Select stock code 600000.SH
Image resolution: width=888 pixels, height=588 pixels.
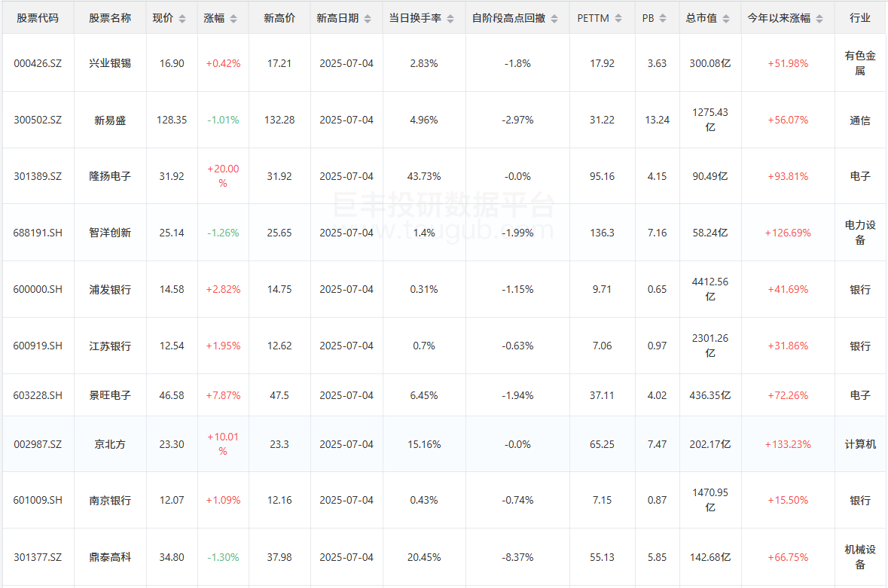tap(38, 289)
